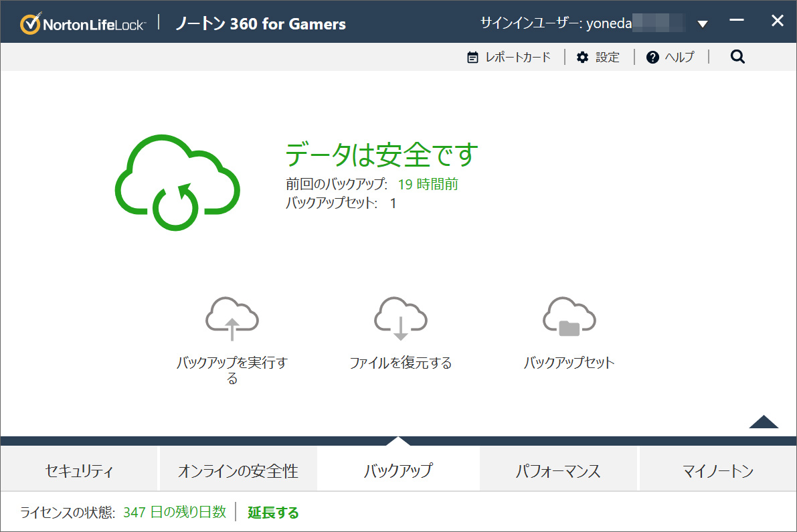797x532 pixels.
Task: Click the ヘルプ label
Action: [680, 58]
